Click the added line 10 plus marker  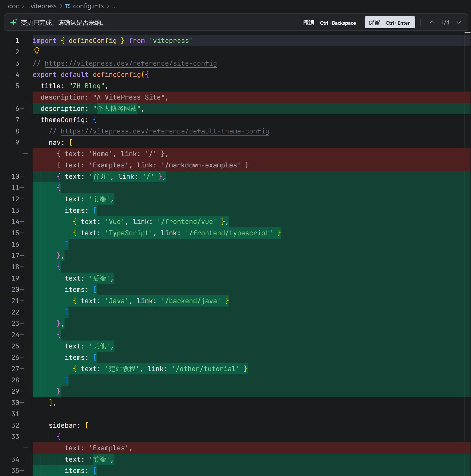coord(22,176)
